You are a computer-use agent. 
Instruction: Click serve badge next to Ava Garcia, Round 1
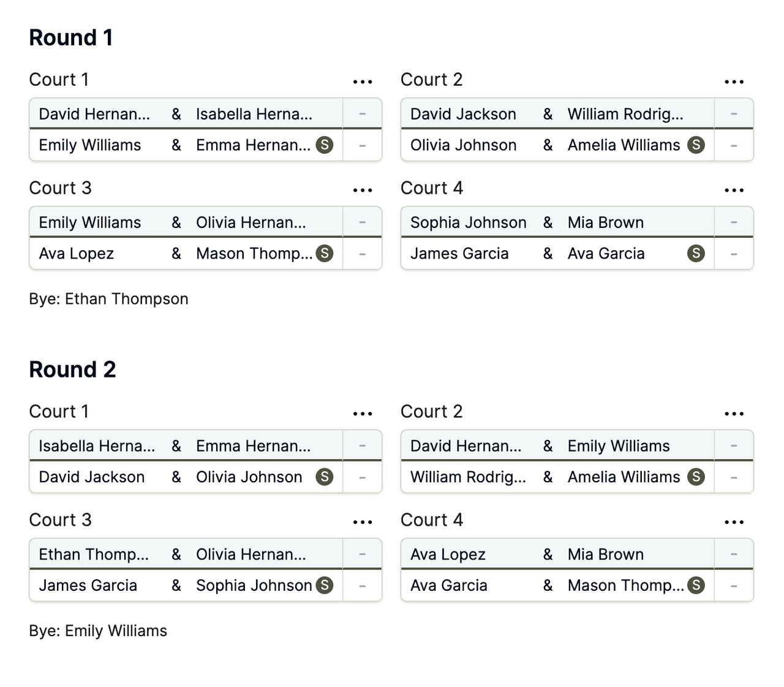pyautogui.click(x=696, y=253)
